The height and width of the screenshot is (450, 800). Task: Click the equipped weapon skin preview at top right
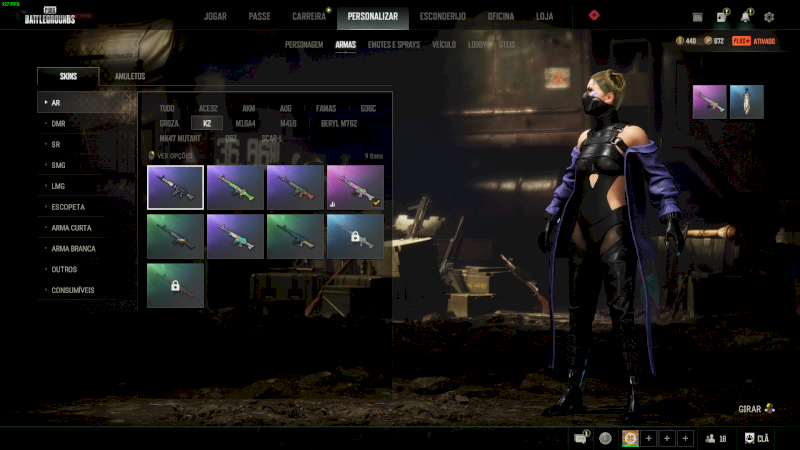point(709,102)
